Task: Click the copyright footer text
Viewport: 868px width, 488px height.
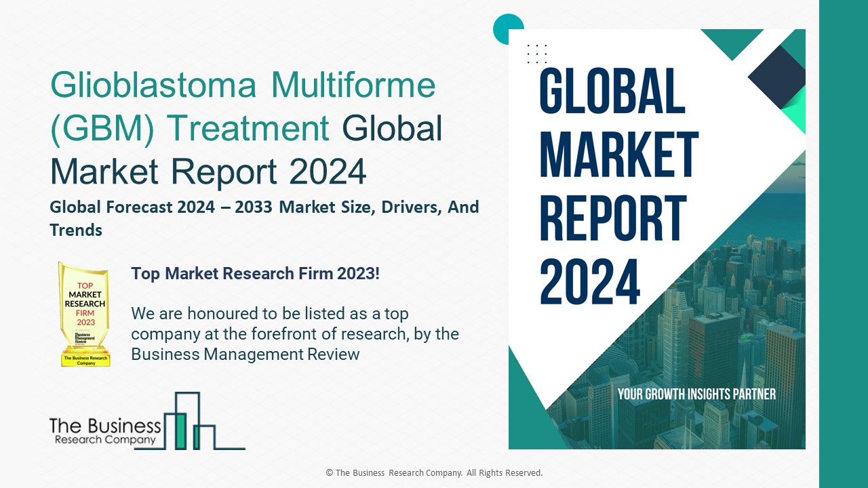Action: (434, 472)
